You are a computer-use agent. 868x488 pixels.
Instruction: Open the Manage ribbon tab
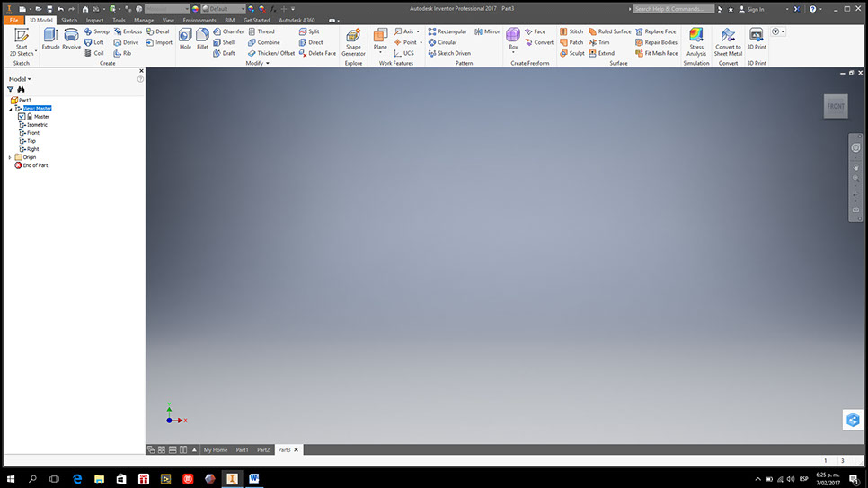[144, 20]
